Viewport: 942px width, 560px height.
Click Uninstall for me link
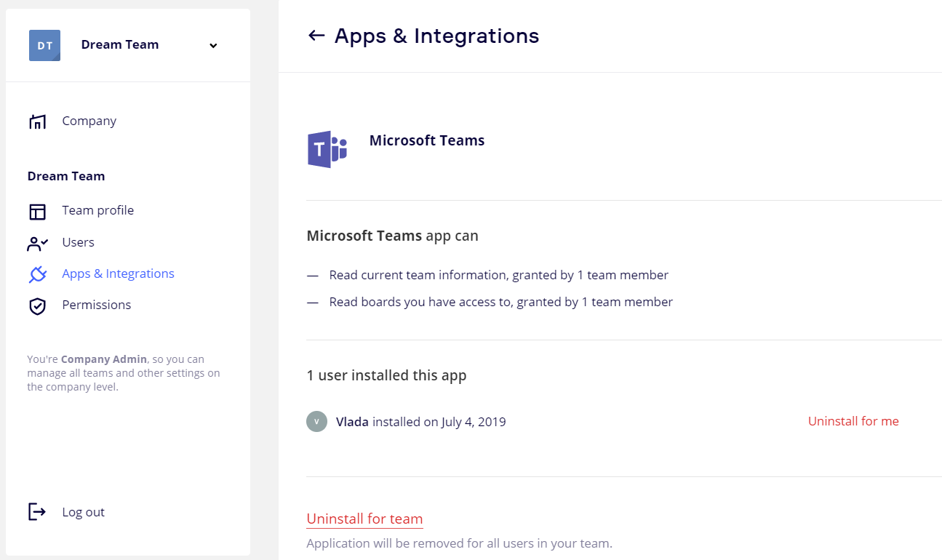point(853,421)
